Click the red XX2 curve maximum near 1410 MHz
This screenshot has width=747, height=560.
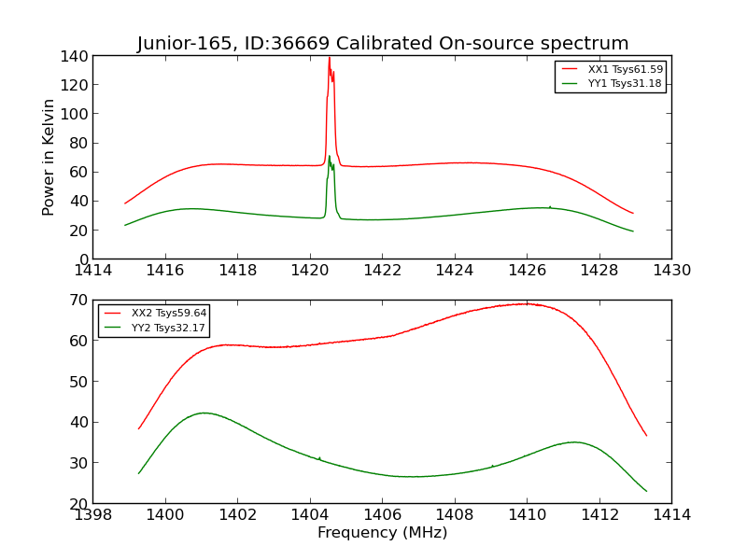526,304
